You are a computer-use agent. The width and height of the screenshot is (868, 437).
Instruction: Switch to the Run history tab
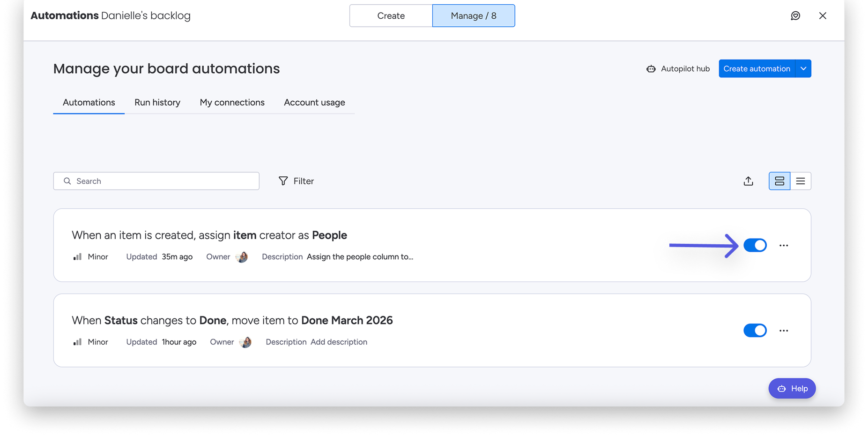pos(157,103)
